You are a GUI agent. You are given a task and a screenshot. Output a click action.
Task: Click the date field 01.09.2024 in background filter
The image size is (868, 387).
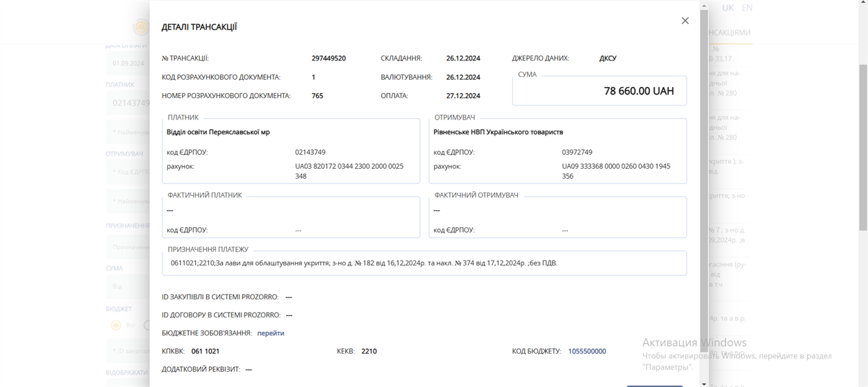(128, 63)
